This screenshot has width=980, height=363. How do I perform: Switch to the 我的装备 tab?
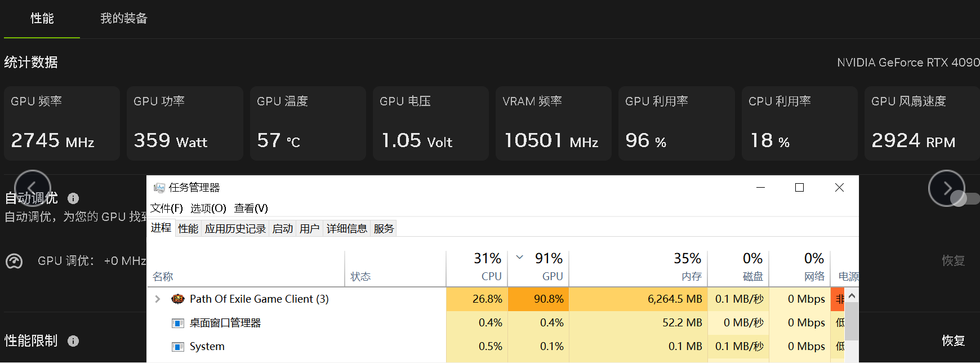pos(124,19)
